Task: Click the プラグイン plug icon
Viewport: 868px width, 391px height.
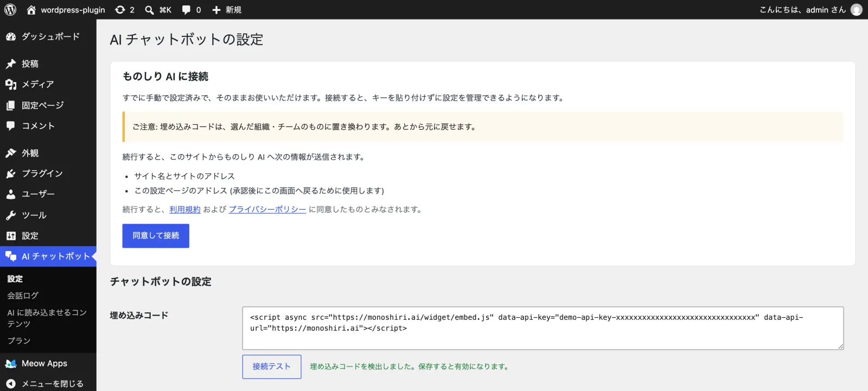Action: pos(11,174)
